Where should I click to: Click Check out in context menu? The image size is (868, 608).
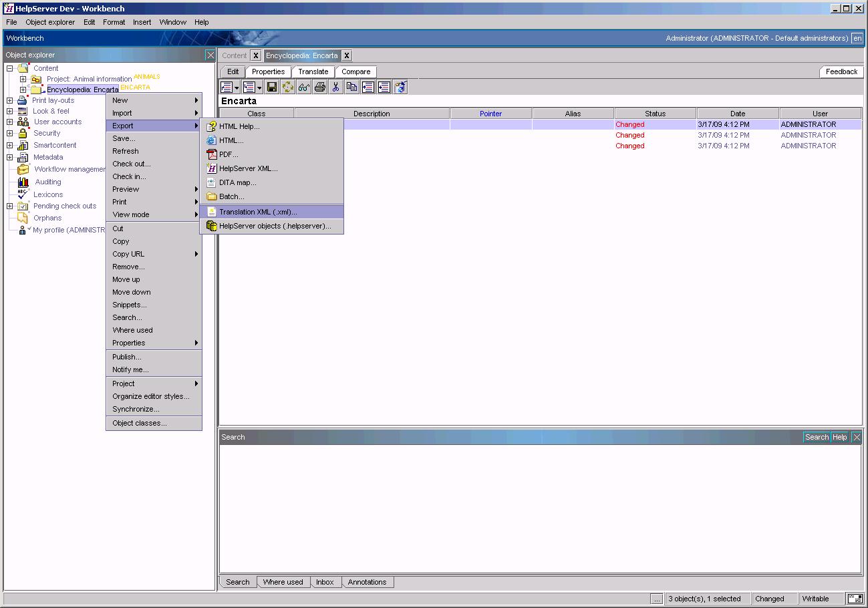click(x=154, y=164)
